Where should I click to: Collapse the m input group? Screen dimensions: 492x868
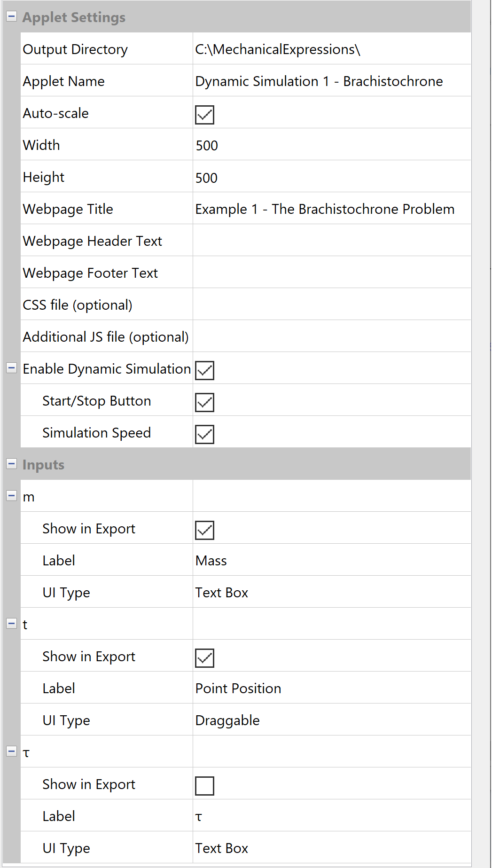11,496
